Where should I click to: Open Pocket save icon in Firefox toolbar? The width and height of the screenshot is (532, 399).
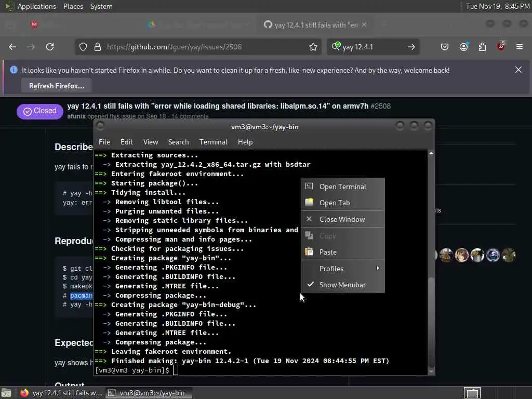(445, 47)
